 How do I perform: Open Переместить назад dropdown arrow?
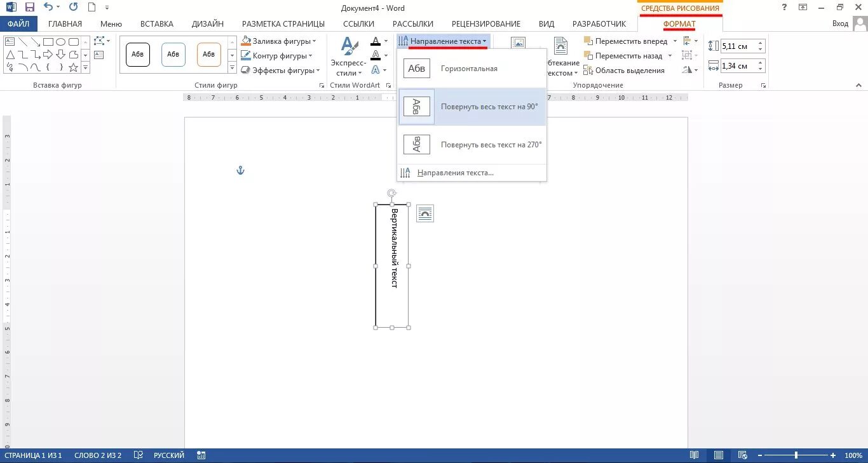coord(670,56)
